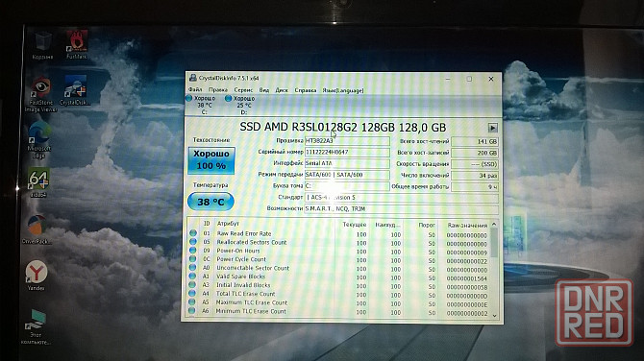
Task: Click the CrystalDiskInfo title bar app icon
Action: (x=192, y=78)
